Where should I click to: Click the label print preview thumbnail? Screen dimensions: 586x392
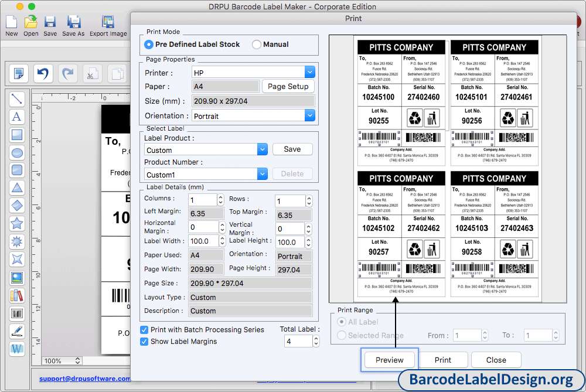tap(448, 169)
